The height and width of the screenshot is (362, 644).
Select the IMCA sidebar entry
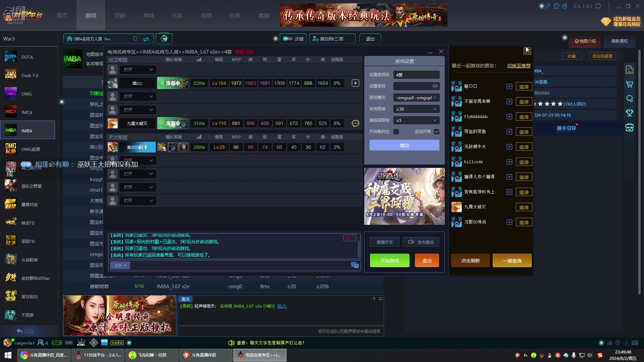pos(28,112)
